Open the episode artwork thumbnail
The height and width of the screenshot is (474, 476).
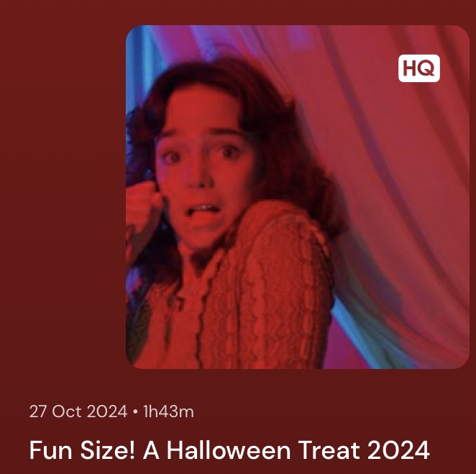click(298, 197)
